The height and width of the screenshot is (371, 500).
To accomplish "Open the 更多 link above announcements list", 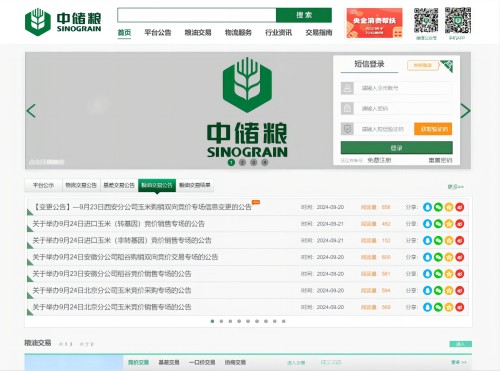I will (455, 187).
